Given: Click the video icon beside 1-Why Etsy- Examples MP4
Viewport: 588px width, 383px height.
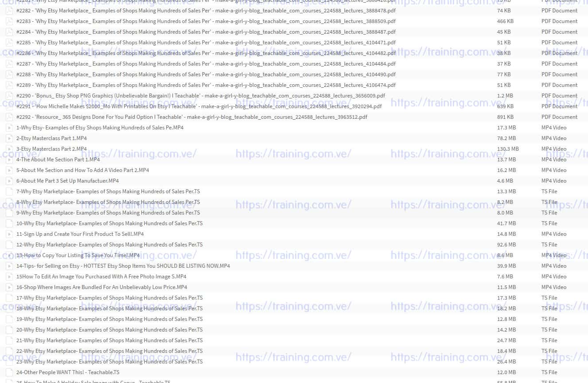Looking at the screenshot, I should point(9,128).
